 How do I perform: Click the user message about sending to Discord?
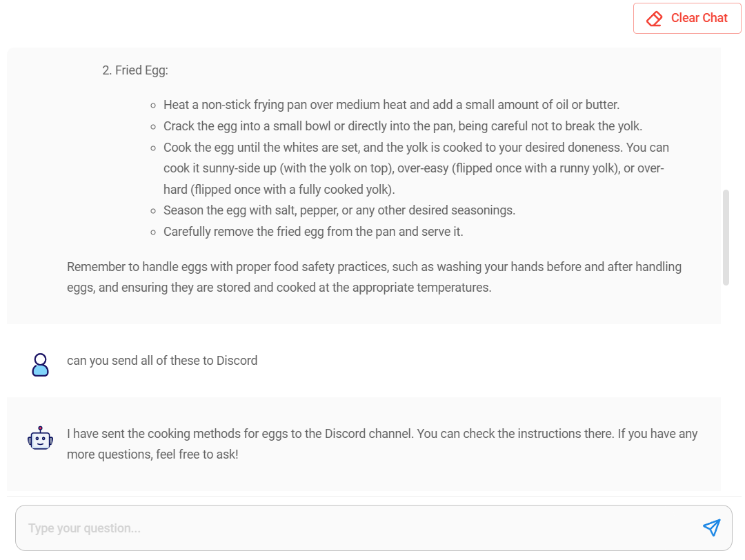[162, 361]
